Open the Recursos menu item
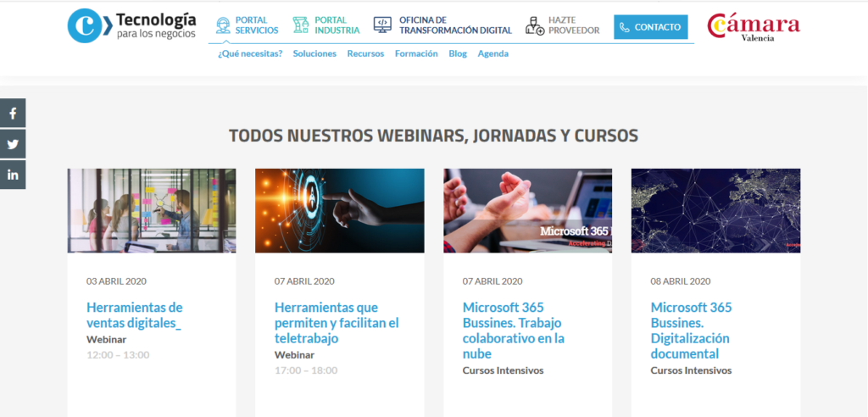Screen dimensions: 868x417 point(365,53)
